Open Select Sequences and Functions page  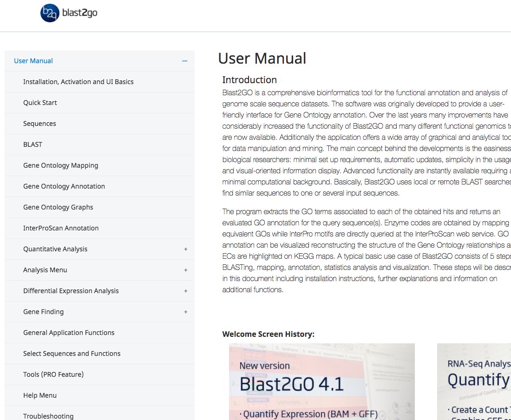click(72, 353)
